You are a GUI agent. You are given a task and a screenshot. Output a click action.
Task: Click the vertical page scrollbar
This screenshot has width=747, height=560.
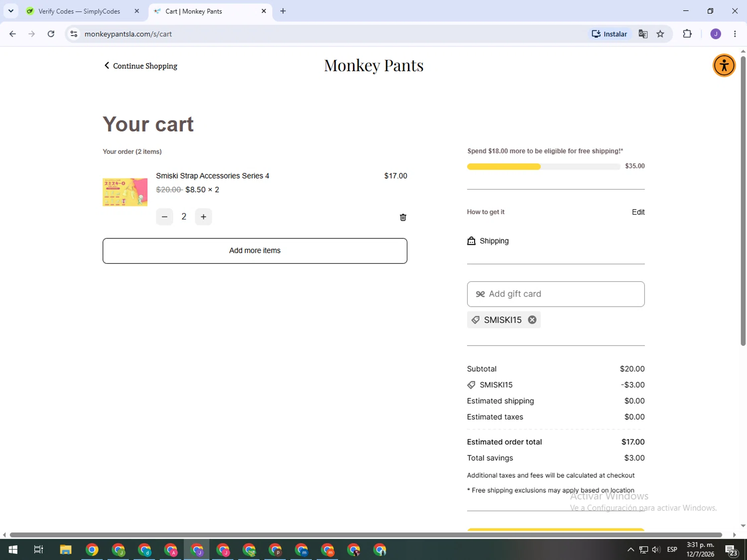click(743, 201)
